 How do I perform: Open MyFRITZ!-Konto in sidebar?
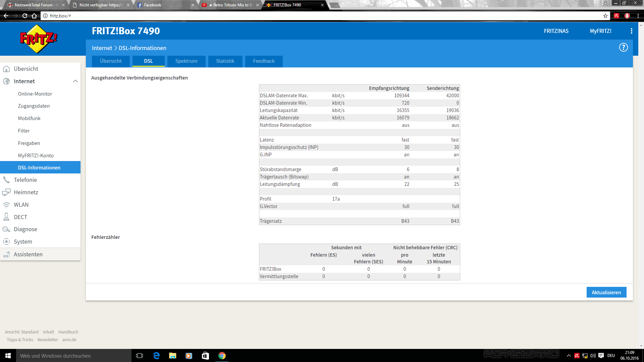(x=36, y=156)
